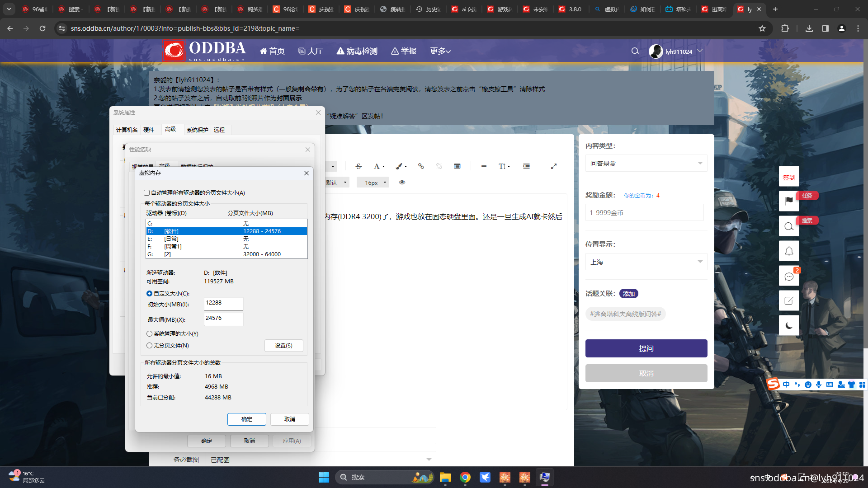The height and width of the screenshot is (488, 868).
Task: Open 病毒检测 in site navigation menu
Action: tap(357, 52)
